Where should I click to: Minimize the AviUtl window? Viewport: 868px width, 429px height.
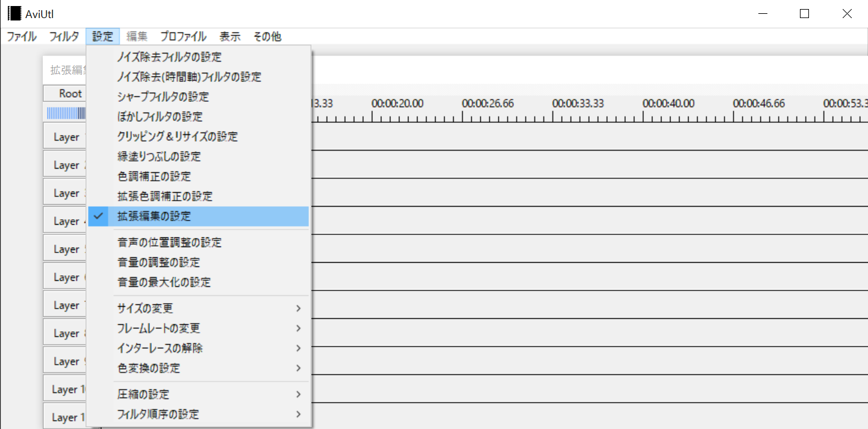tap(763, 14)
